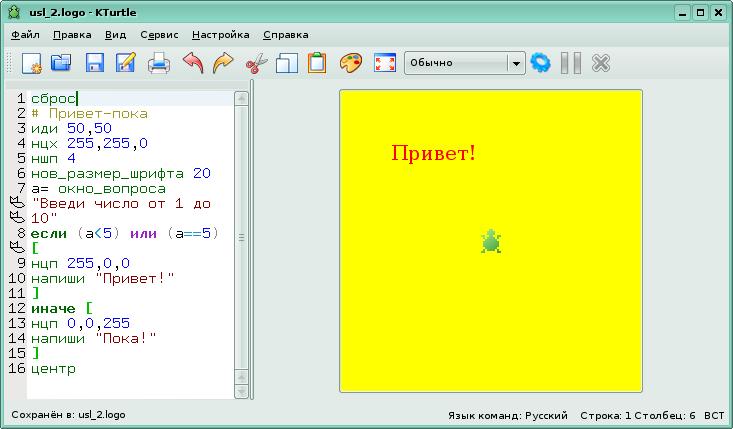733x429 pixels.
Task: Open the Настройка menu
Action: [220, 34]
